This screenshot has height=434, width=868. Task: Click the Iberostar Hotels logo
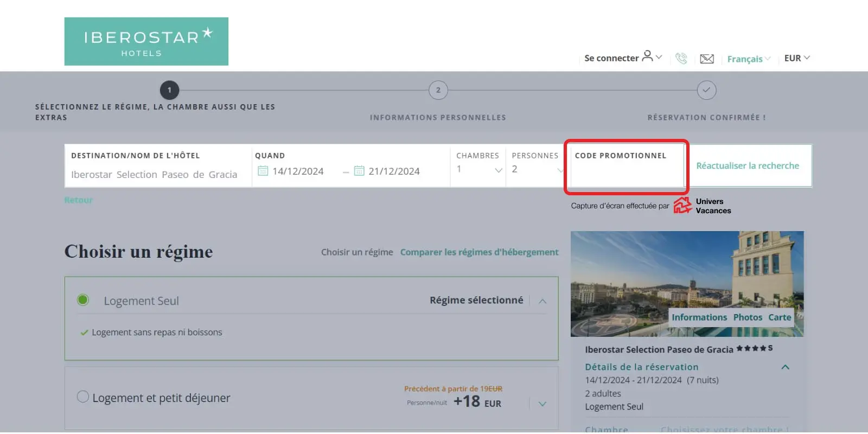pyautogui.click(x=146, y=41)
